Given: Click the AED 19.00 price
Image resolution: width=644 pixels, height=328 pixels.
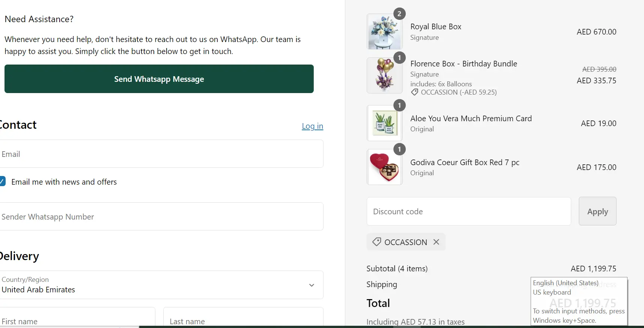Looking at the screenshot, I should (x=599, y=123).
